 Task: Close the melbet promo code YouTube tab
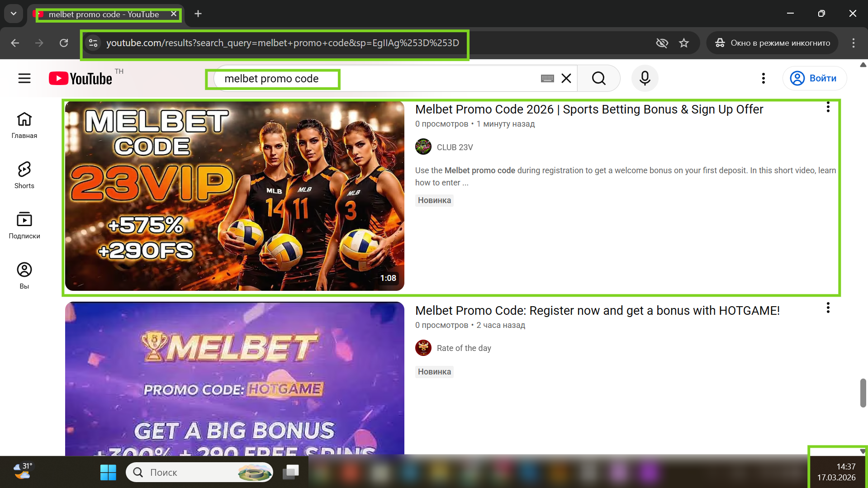[x=174, y=14]
